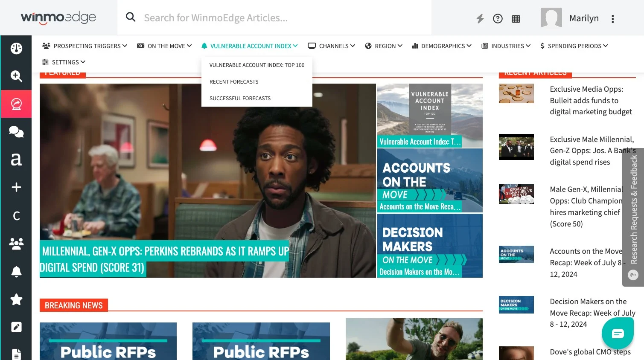
Task: Click Marilyn's profile avatar
Action: point(551,18)
